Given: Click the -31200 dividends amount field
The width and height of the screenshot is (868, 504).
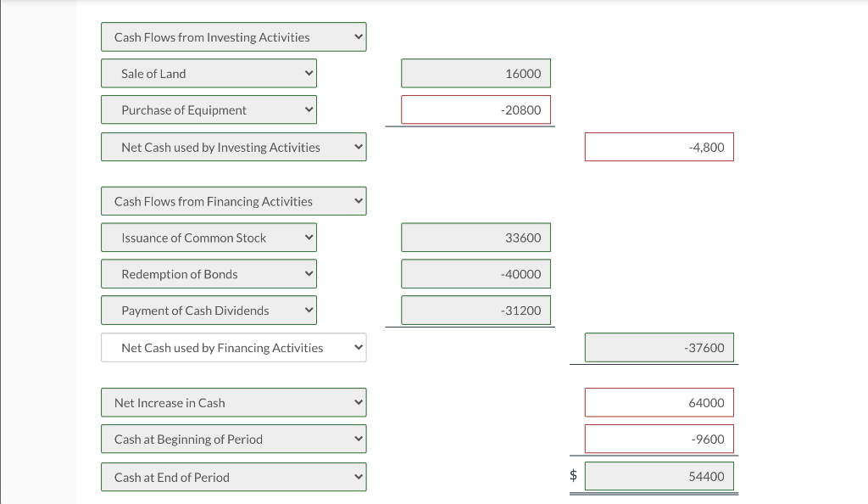Looking at the screenshot, I should tap(475, 310).
